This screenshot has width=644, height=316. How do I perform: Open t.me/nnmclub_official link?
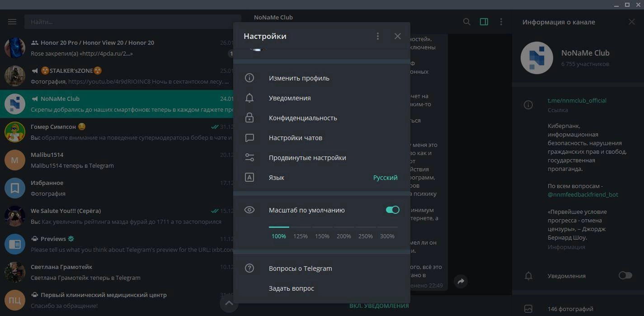pyautogui.click(x=577, y=100)
